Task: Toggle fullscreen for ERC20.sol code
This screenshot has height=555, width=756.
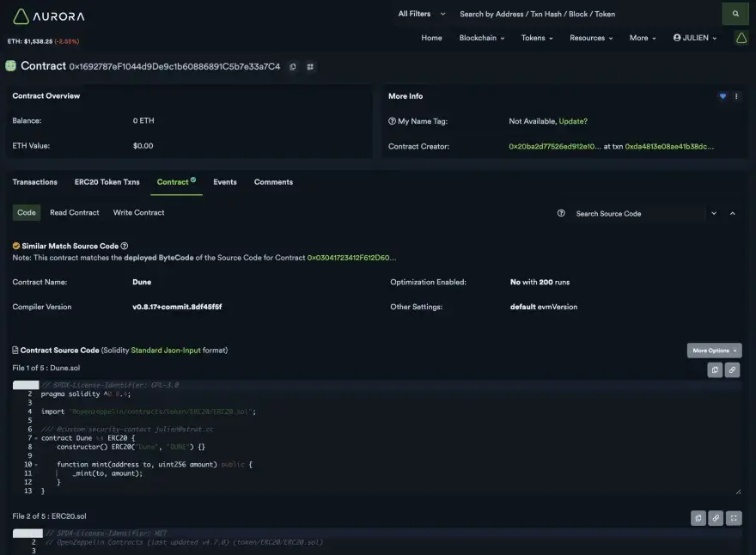Action: [x=733, y=518]
